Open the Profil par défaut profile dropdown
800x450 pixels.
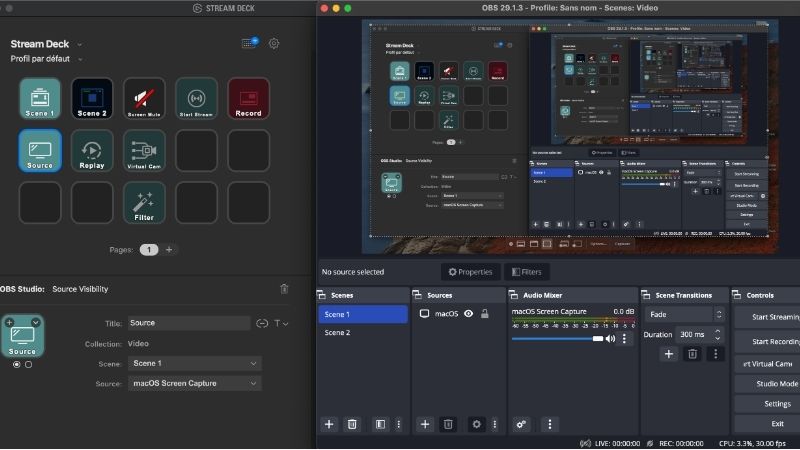[80, 59]
